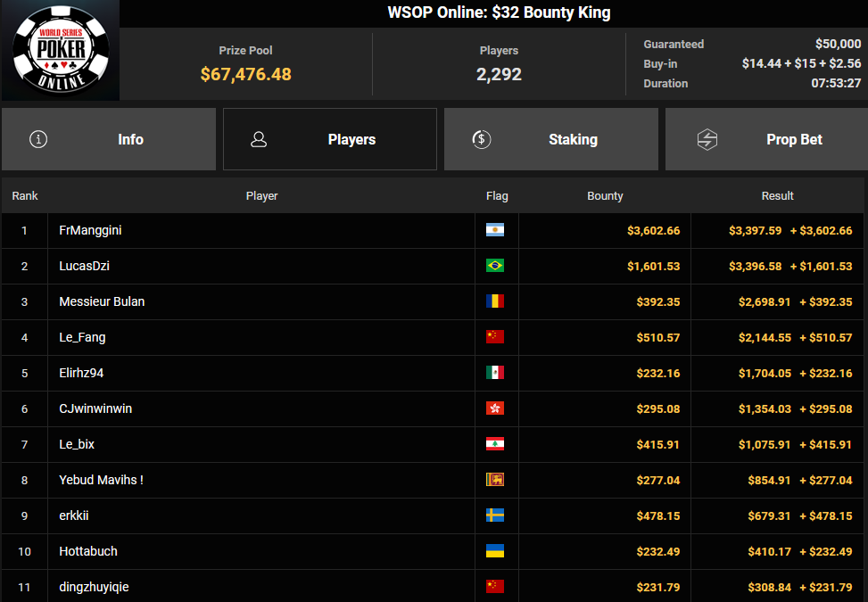Screen dimensions: 868x602
Task: Click the Lebanon flag next to Le_bix
Action: coord(495,444)
